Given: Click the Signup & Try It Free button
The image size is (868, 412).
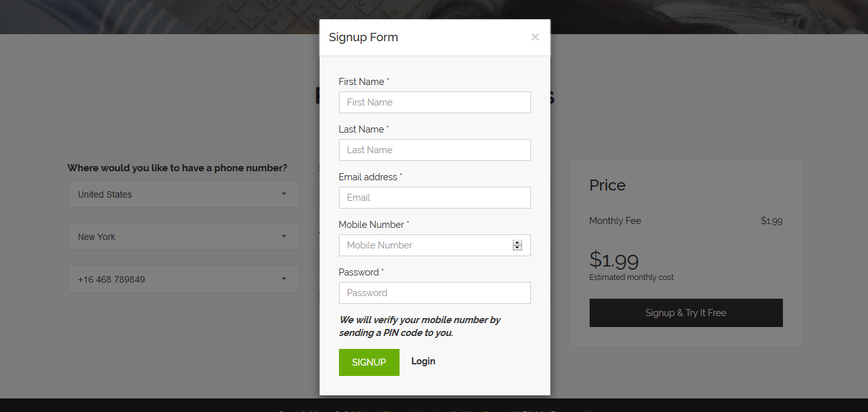Looking at the screenshot, I should [x=686, y=312].
